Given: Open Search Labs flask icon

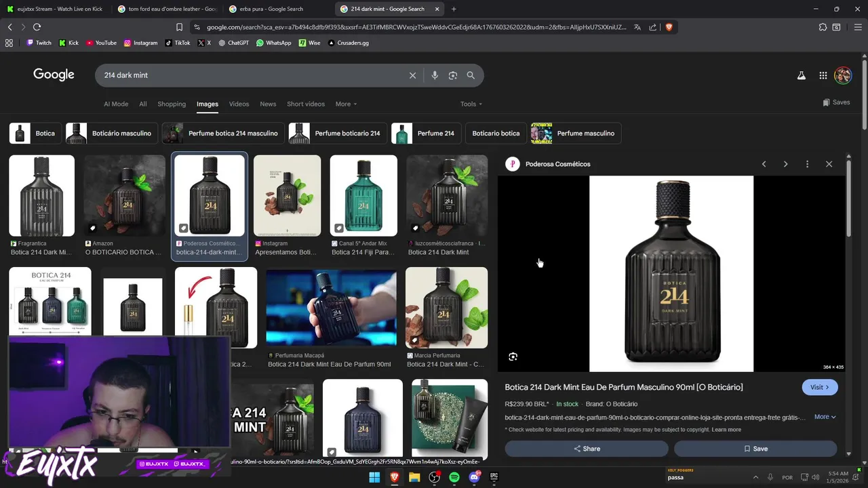Looking at the screenshot, I should coord(802,76).
